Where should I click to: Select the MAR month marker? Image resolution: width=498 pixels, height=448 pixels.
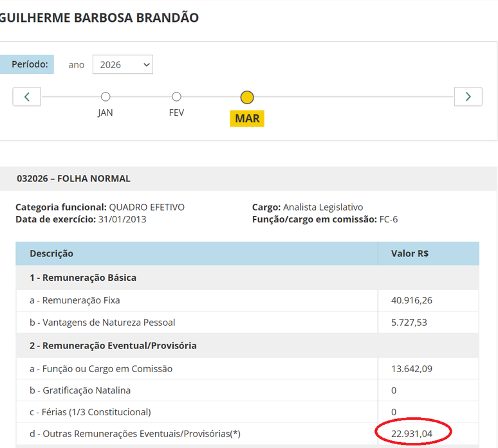tap(247, 98)
